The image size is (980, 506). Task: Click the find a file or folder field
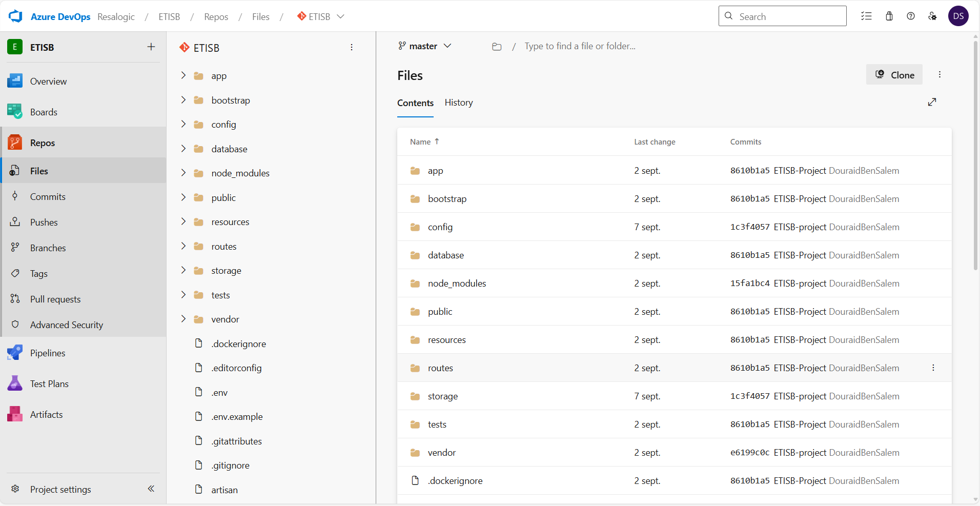580,46
